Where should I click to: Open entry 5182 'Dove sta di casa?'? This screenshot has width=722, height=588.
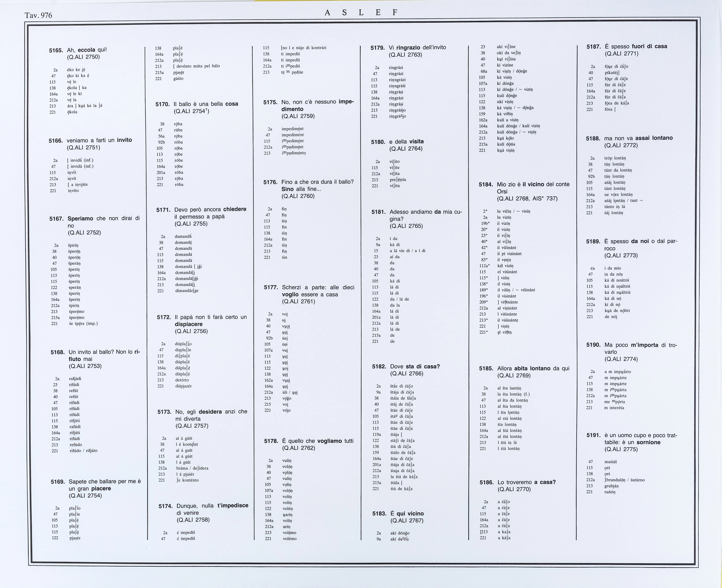point(415,366)
